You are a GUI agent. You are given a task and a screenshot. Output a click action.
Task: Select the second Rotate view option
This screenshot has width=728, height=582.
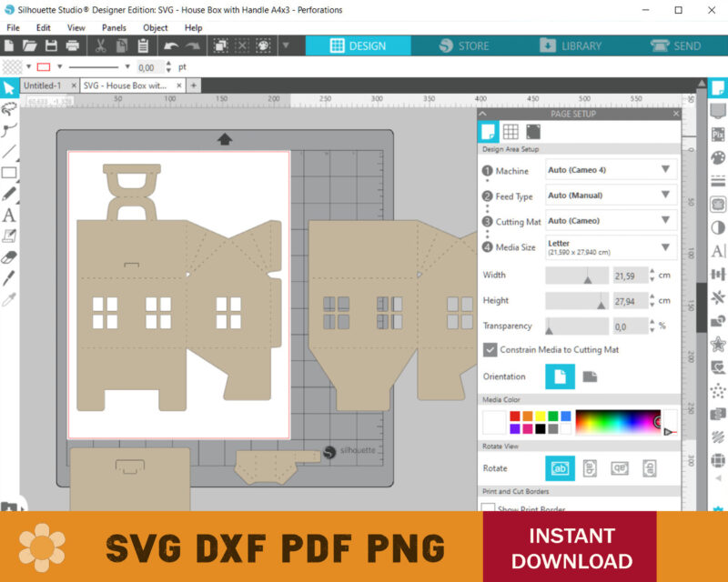pyautogui.click(x=590, y=468)
